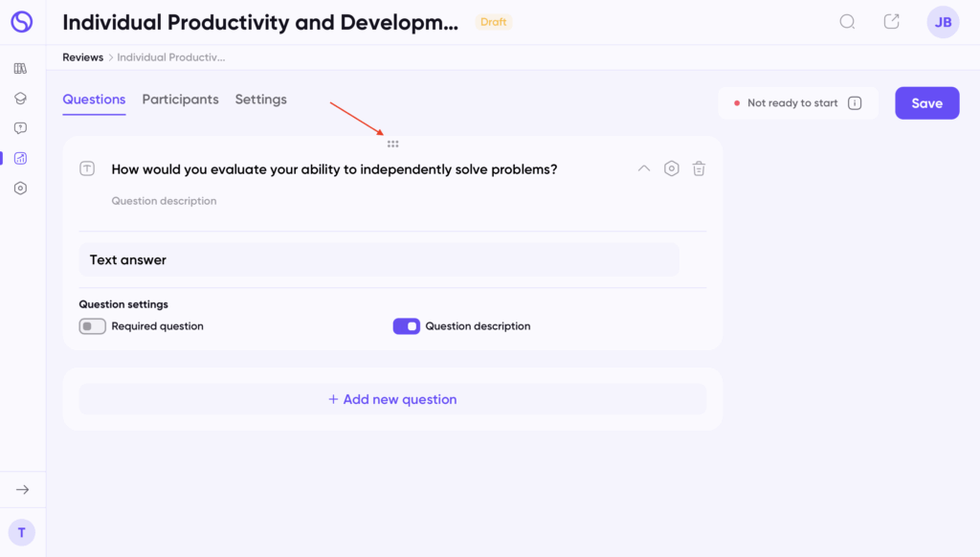Click Add new question
Viewport: 980px width, 557px height.
(392, 399)
